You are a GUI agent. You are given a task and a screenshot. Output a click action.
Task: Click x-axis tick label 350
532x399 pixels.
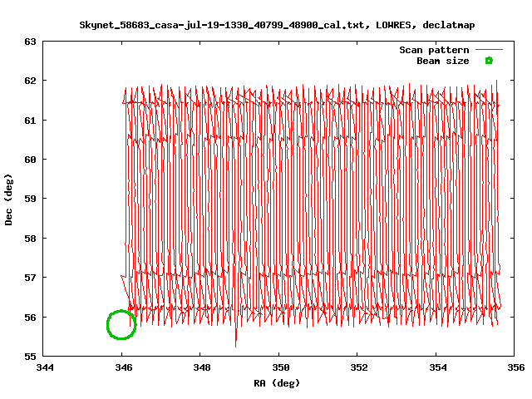[x=281, y=367]
